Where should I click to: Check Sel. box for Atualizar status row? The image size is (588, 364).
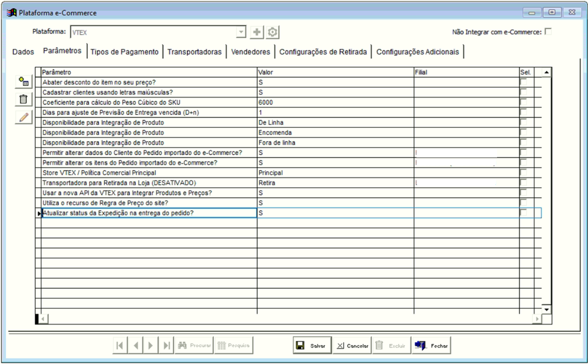click(524, 213)
